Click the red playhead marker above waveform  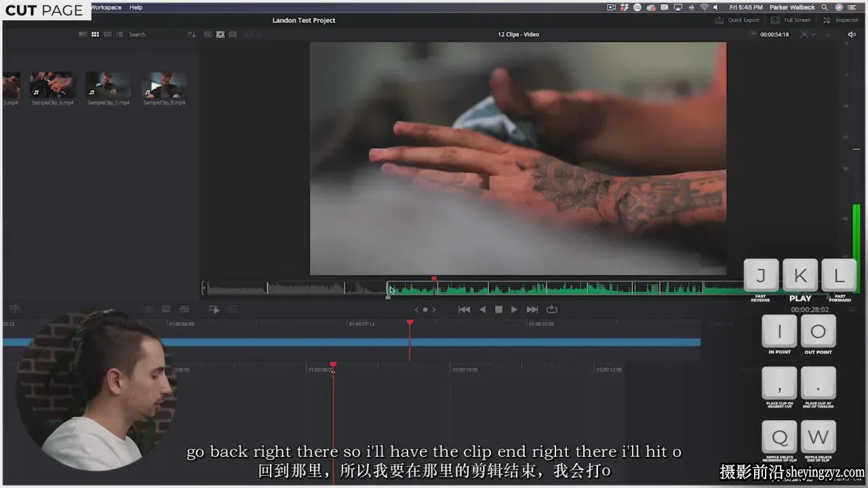[434, 279]
